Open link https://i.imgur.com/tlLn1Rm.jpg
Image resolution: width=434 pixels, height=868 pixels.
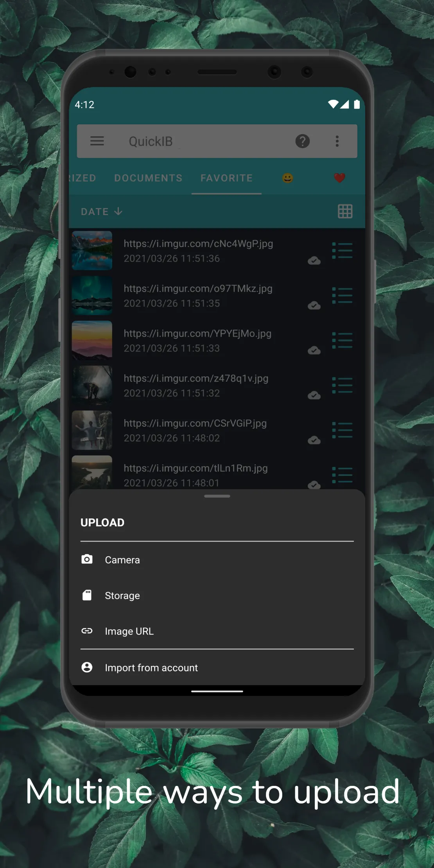tap(195, 468)
